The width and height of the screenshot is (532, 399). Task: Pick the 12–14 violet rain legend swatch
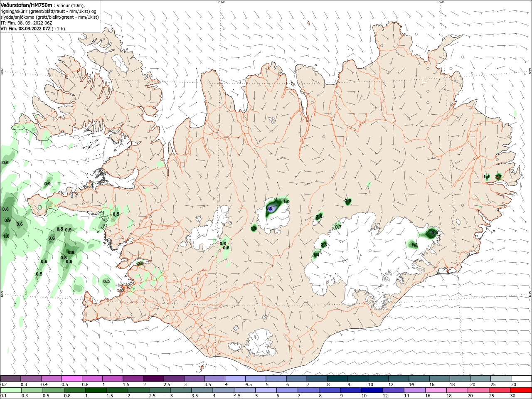click(x=394, y=390)
